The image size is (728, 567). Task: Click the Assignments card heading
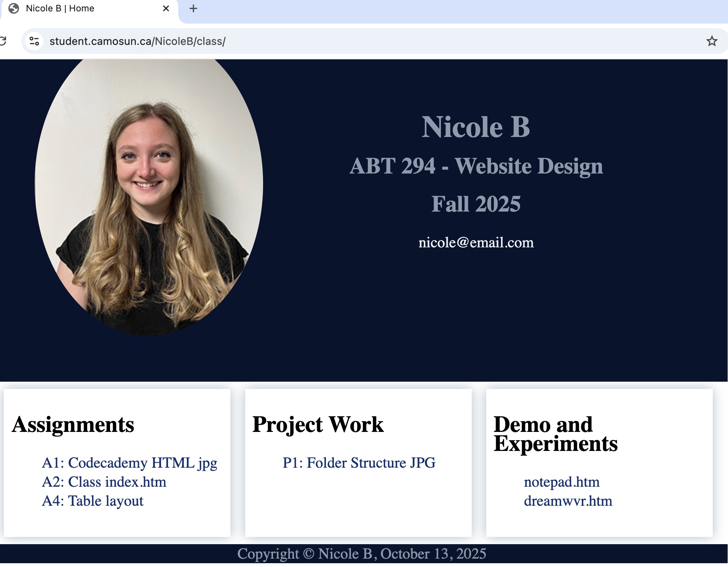pyautogui.click(x=73, y=424)
